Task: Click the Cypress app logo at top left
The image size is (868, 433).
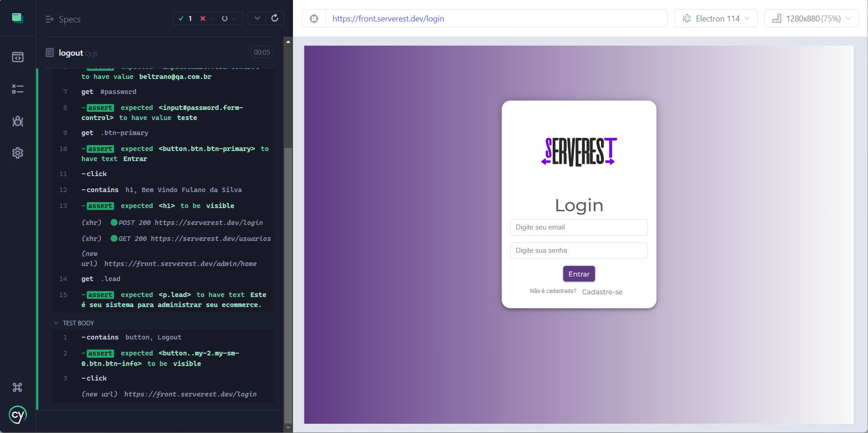Action: [x=17, y=18]
